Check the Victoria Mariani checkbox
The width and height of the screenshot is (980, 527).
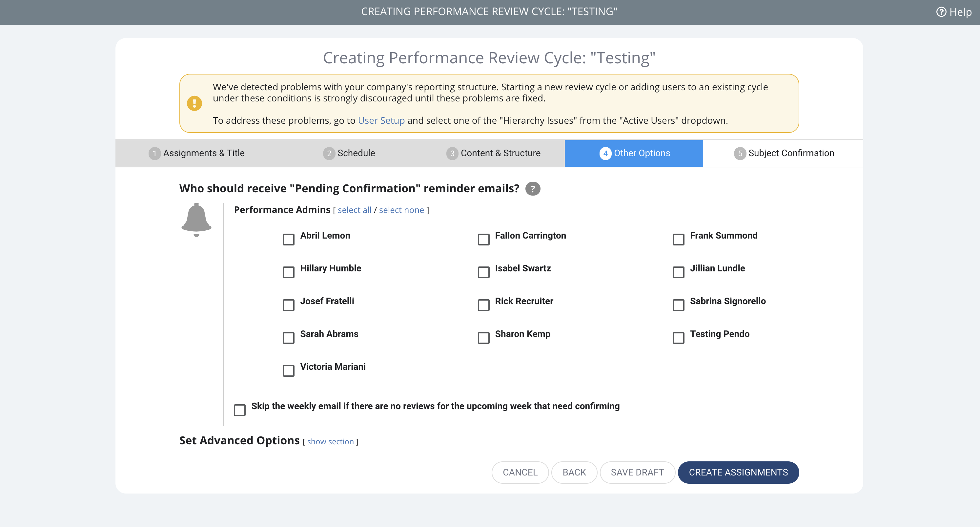click(x=288, y=370)
